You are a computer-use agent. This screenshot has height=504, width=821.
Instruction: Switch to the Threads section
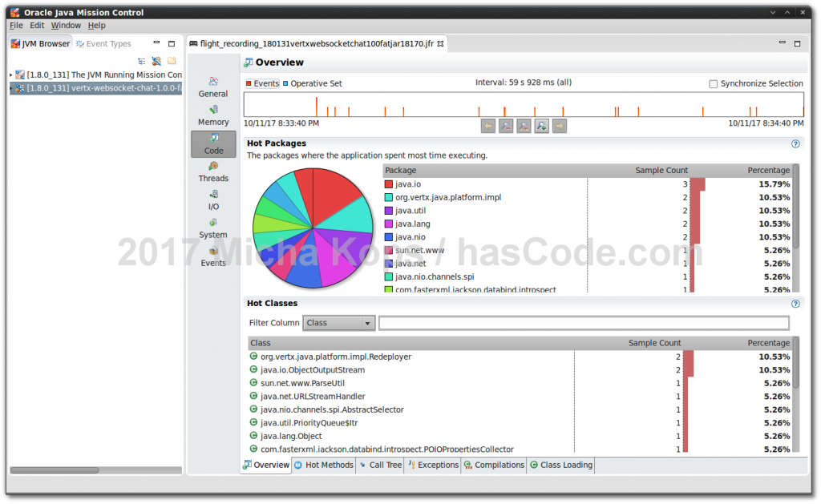pos(212,171)
